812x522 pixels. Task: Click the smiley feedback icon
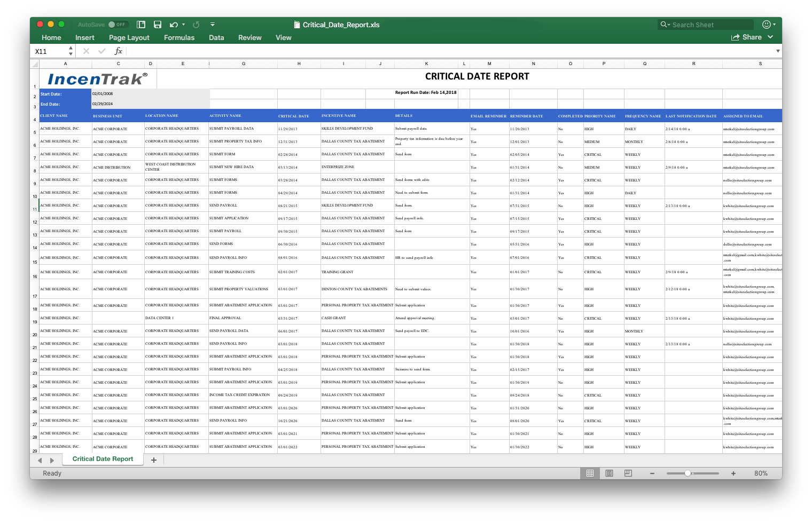767,25
